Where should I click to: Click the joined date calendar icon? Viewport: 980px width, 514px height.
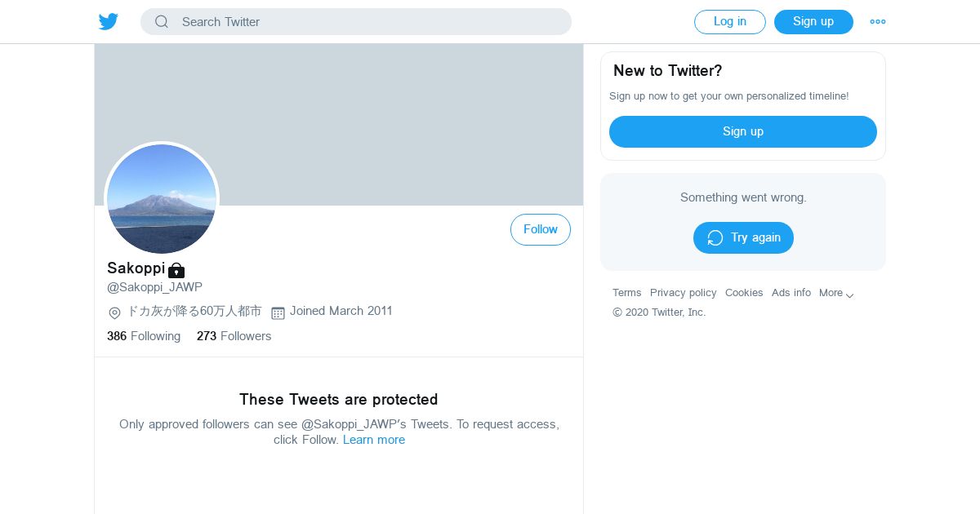pyautogui.click(x=278, y=312)
